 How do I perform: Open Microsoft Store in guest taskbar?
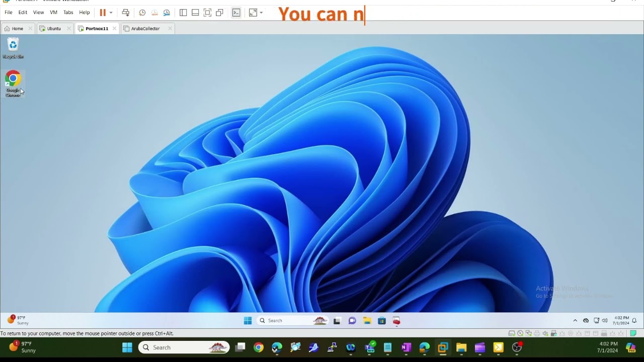point(382,321)
